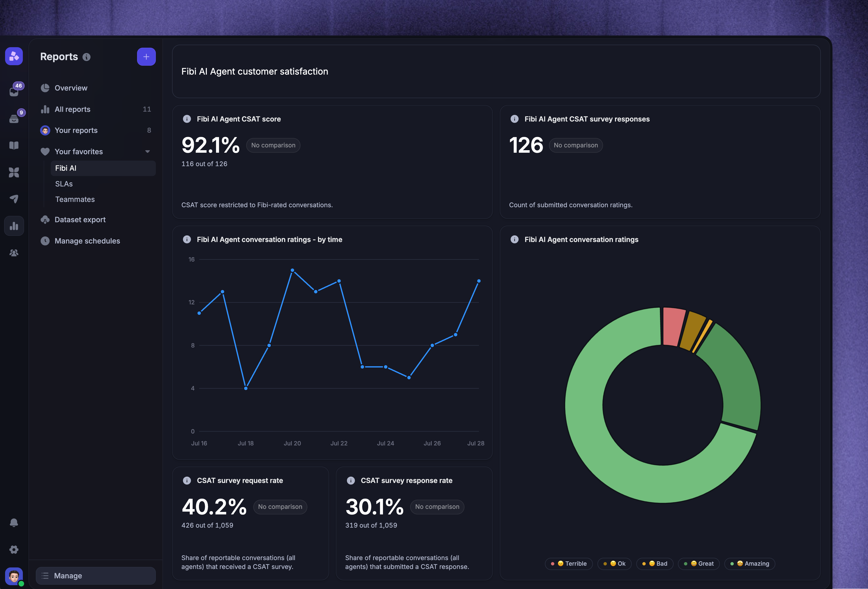Open the Knowledge book icon in the sidebar

click(14, 146)
